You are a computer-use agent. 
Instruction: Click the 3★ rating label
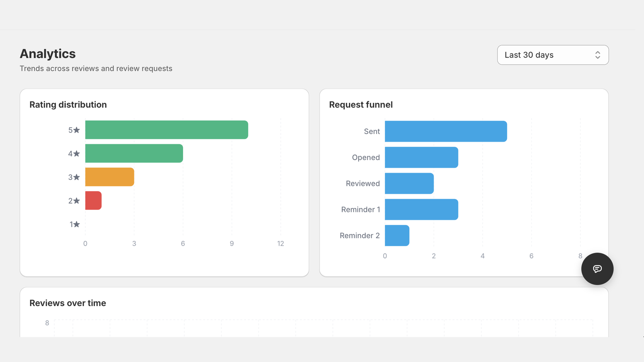click(x=74, y=177)
